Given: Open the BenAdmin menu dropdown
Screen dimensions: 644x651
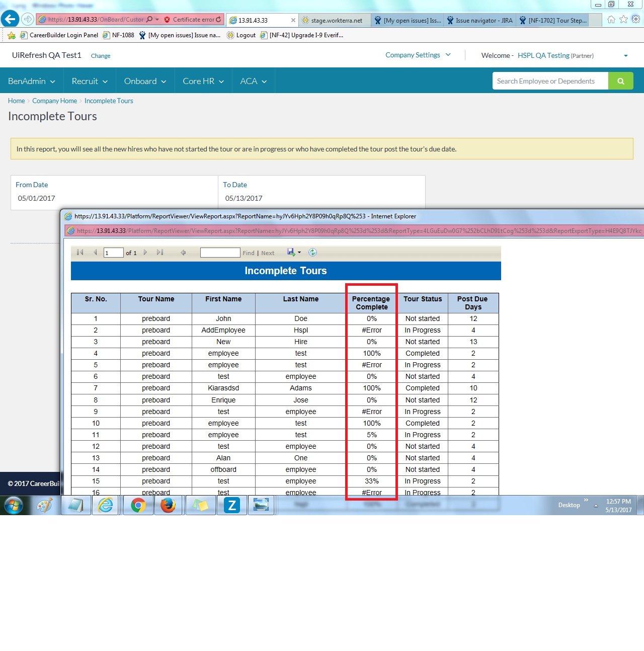Looking at the screenshot, I should [x=32, y=82].
